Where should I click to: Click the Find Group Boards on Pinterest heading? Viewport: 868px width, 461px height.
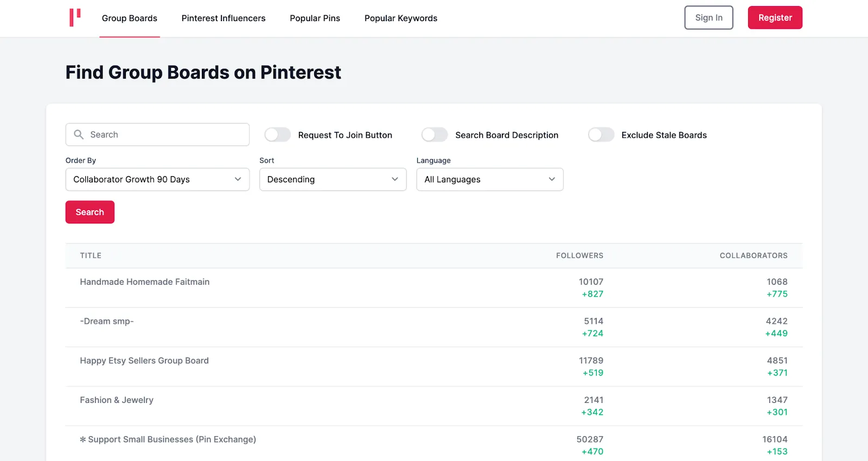(x=203, y=72)
